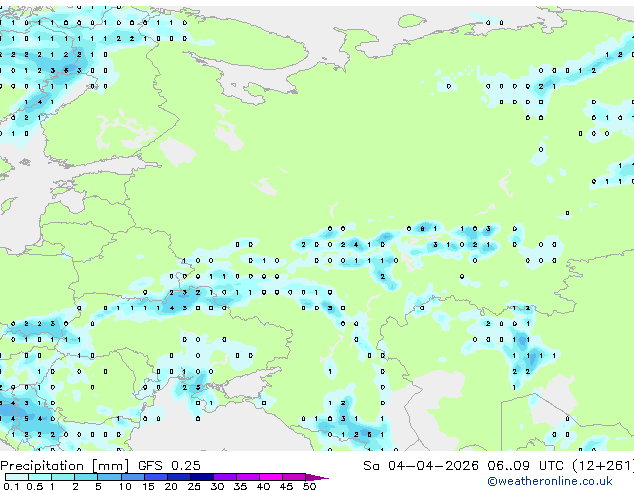Click the '45' legend scale label
The image size is (634, 490).
pyautogui.click(x=286, y=486)
